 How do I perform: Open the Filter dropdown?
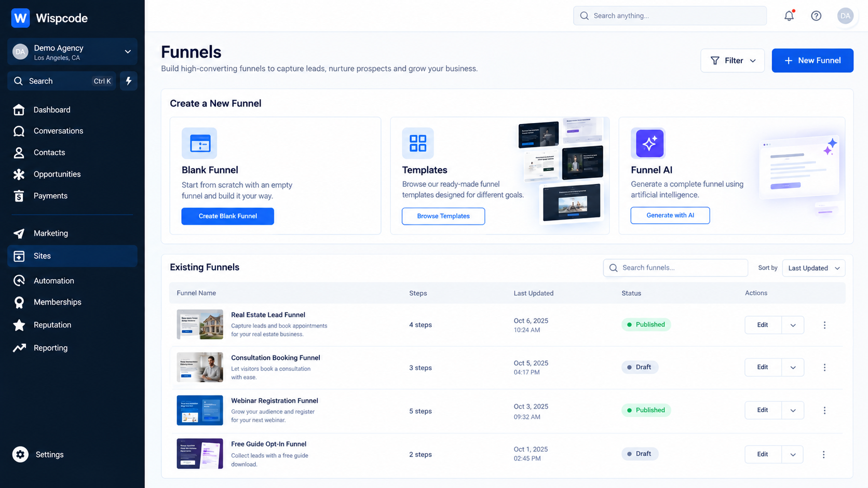pyautogui.click(x=733, y=61)
